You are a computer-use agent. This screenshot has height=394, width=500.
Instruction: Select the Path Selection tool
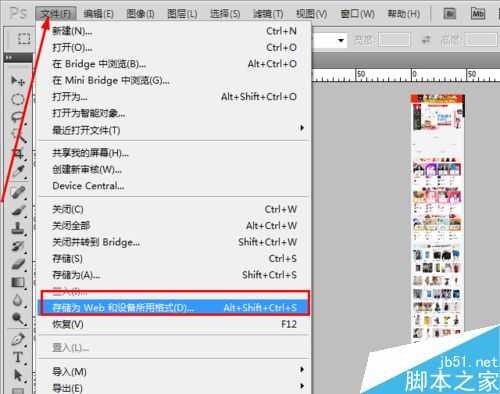pos(18,375)
